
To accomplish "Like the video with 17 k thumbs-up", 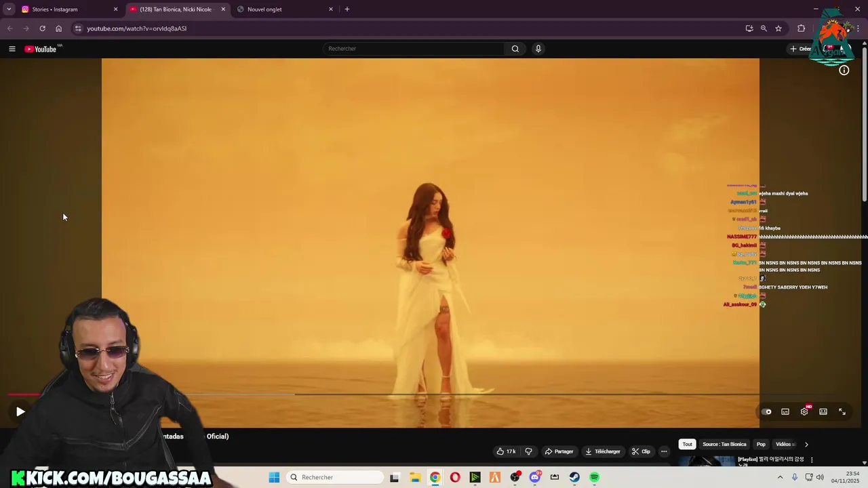I will (506, 451).
